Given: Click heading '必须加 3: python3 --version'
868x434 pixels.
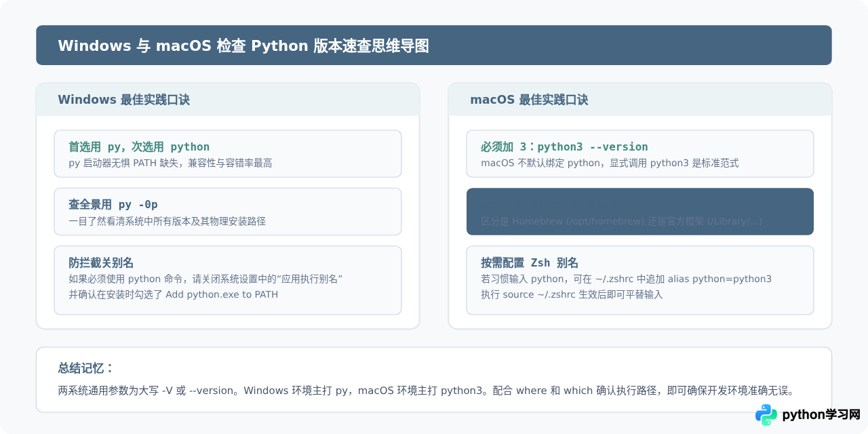Looking at the screenshot, I should point(564,146).
